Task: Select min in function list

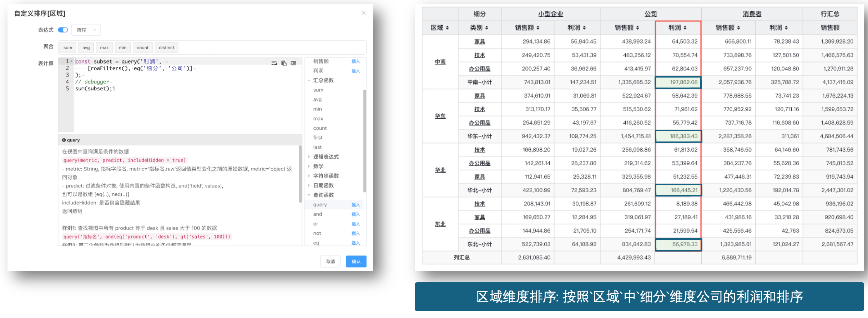Action: (317, 109)
